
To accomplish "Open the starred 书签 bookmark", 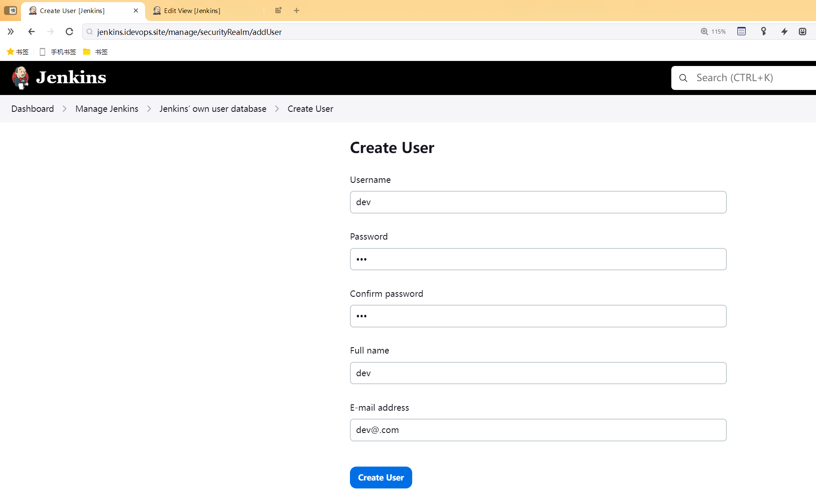I will click(18, 52).
